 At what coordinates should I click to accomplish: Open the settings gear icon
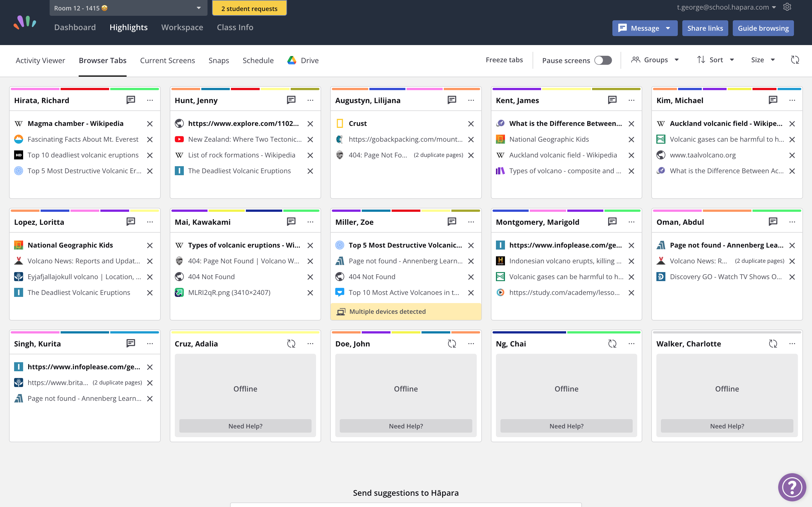[x=787, y=7]
